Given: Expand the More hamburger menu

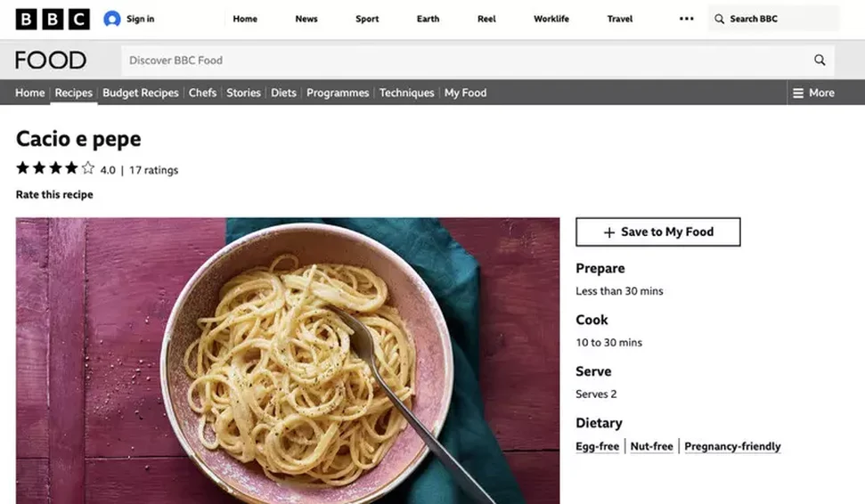Looking at the screenshot, I should click(x=813, y=93).
